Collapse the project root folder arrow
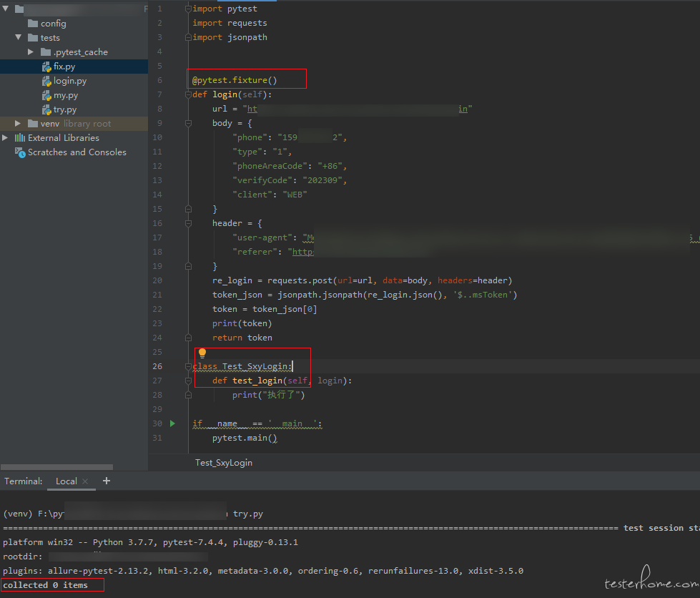This screenshot has width=700, height=598. click(5, 9)
